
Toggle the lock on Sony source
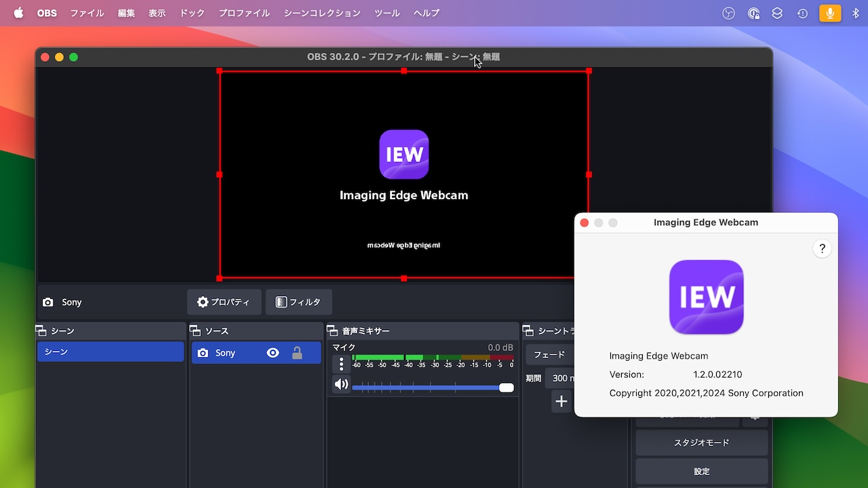pos(296,352)
